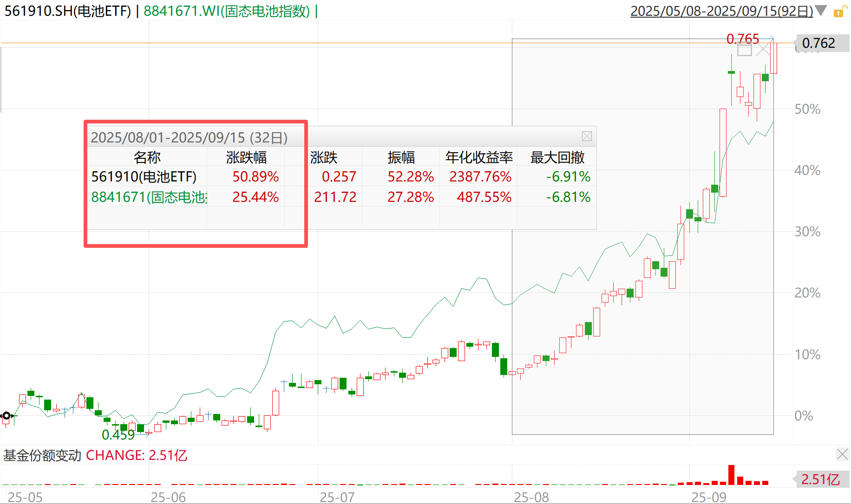Click the 最大回撤 column header
The width and height of the screenshot is (851, 504).
coord(557,158)
